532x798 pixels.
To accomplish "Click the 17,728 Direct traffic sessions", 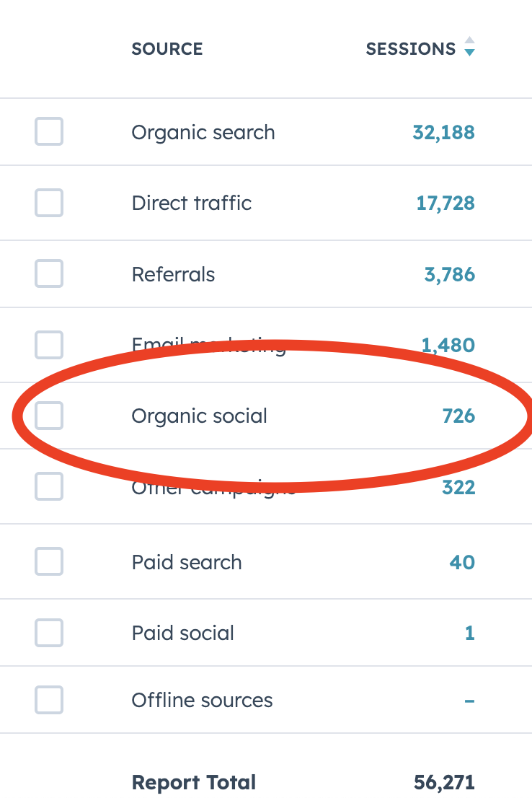I will coord(445,203).
